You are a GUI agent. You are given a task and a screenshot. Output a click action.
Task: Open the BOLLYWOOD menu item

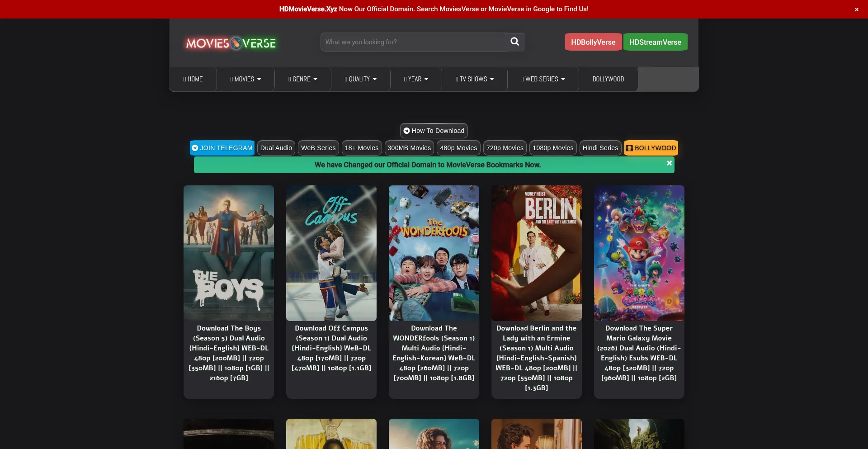[x=608, y=79]
